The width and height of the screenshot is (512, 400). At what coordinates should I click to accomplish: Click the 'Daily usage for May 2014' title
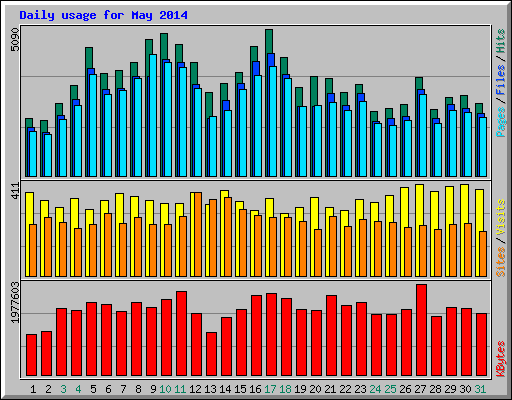[x=103, y=15]
